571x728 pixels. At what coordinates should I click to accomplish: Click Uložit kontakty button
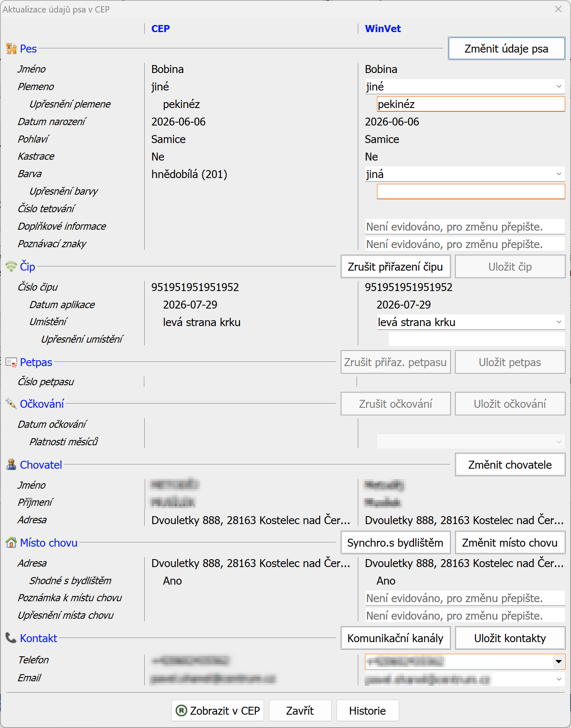click(x=510, y=638)
